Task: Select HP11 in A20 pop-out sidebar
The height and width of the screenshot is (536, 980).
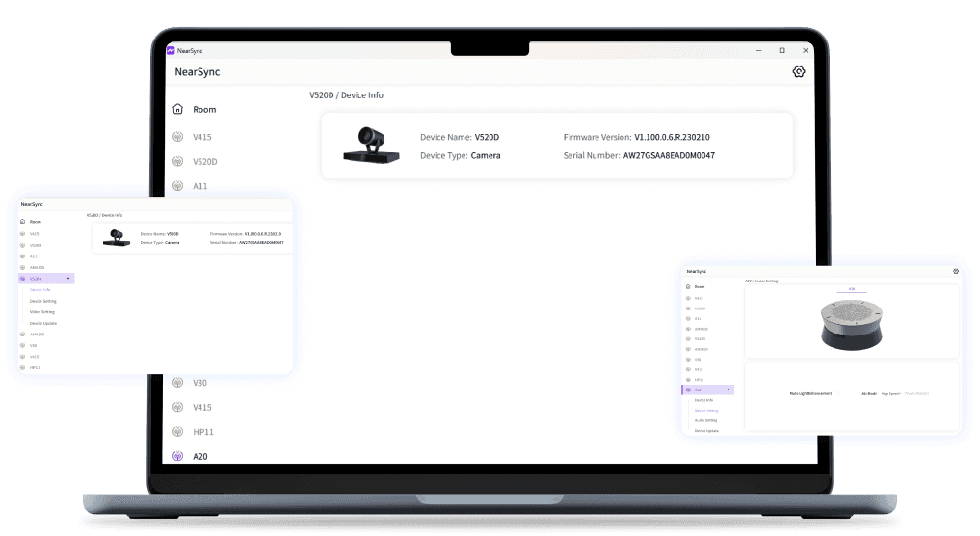Action: pyautogui.click(x=699, y=380)
